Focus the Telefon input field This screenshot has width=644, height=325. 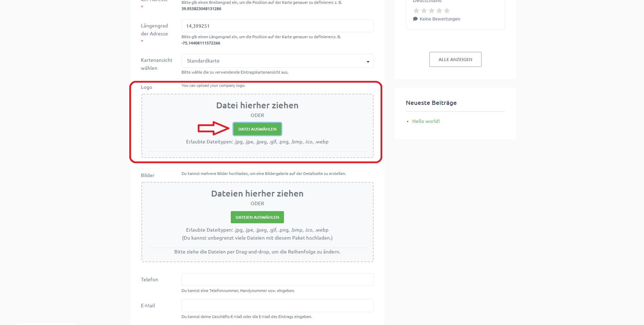click(x=277, y=280)
